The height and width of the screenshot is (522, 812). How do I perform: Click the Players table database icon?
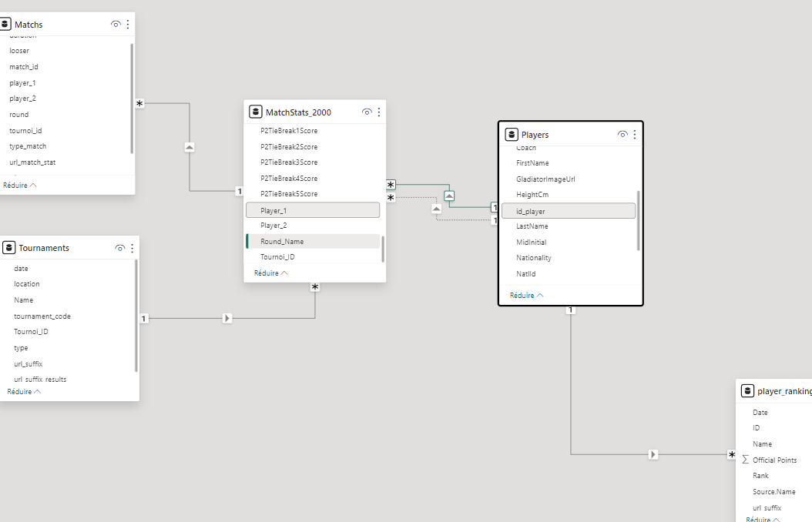point(511,135)
